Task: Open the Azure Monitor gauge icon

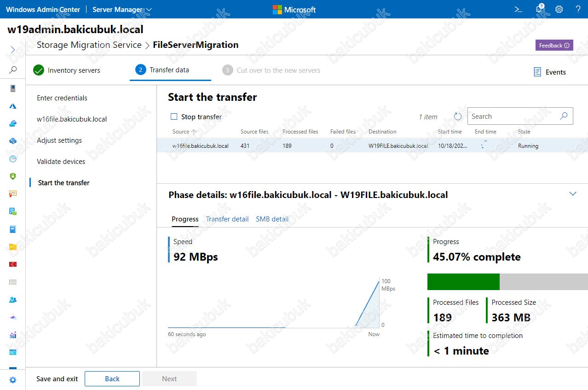Action: 13,158
